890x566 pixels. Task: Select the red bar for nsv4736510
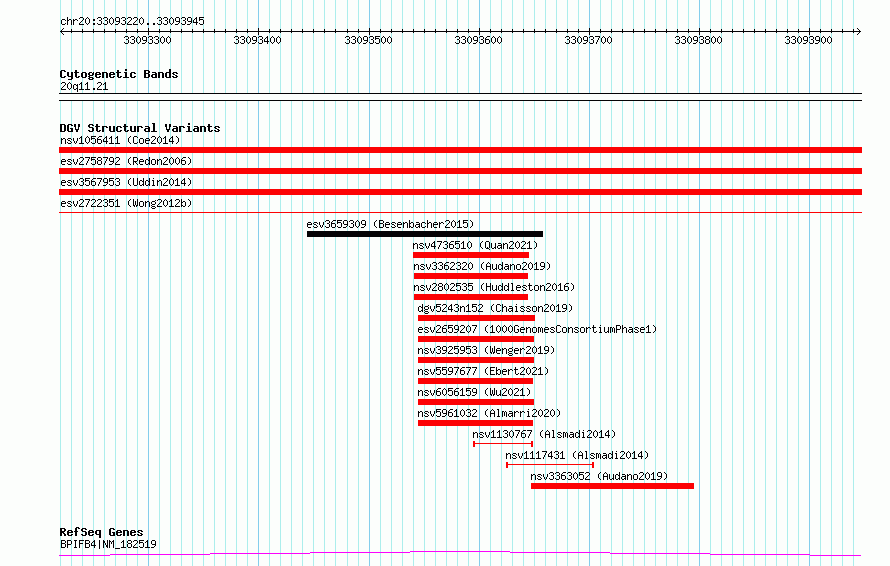471,255
